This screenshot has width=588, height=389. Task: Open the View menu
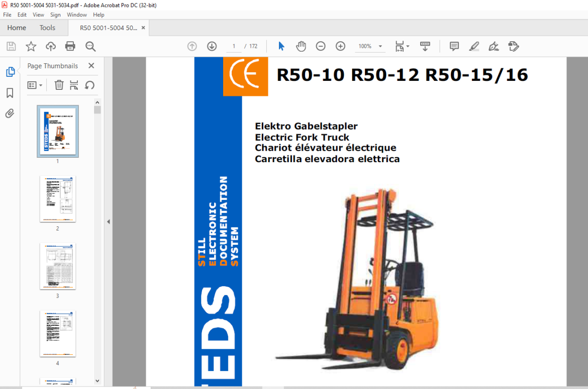pyautogui.click(x=38, y=15)
